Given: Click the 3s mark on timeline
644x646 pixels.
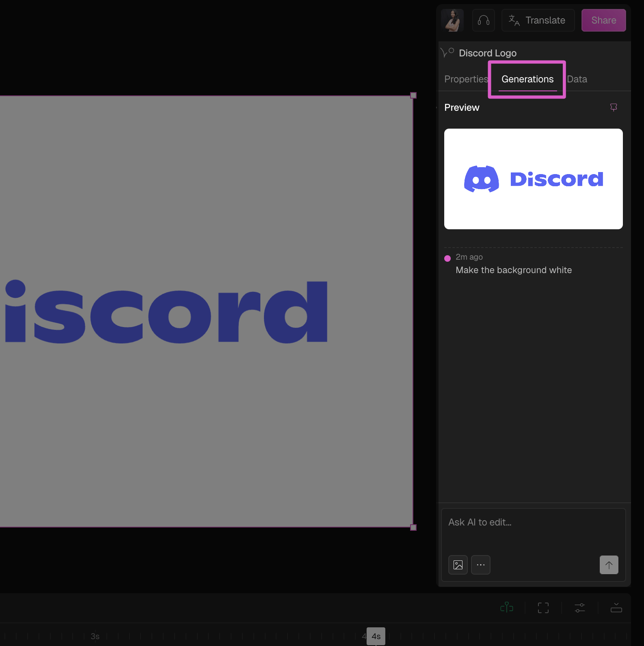Looking at the screenshot, I should (95, 636).
